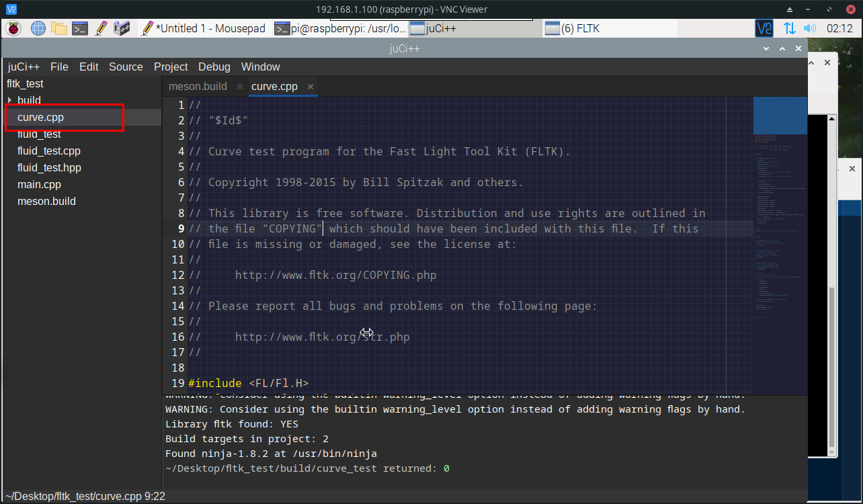Click 'Build targets in project: 2' output

[247, 439]
